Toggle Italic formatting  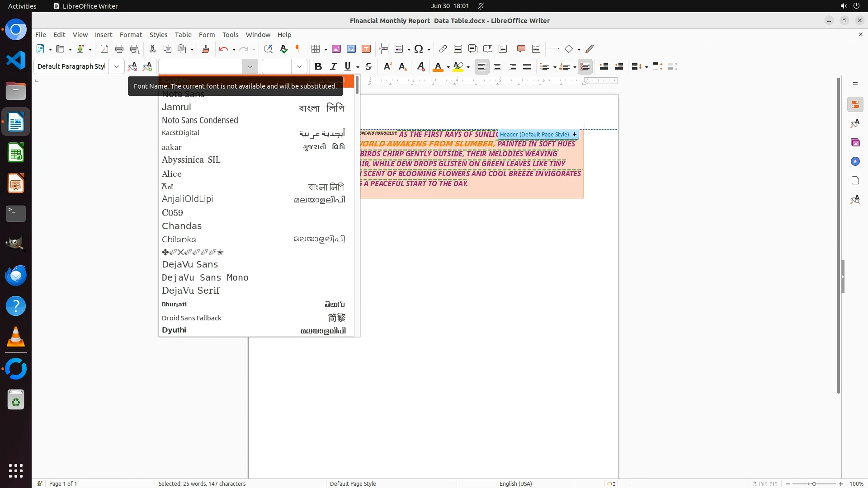coord(334,66)
